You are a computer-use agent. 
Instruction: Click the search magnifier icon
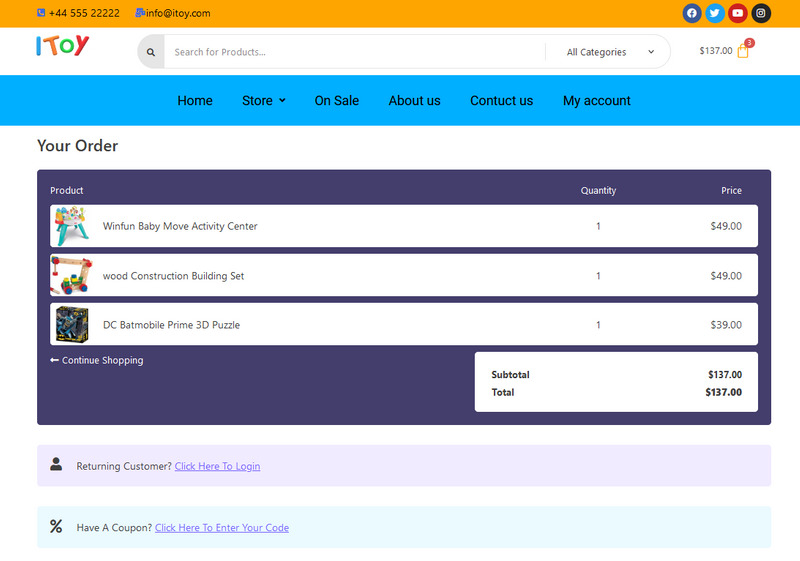[x=151, y=52]
